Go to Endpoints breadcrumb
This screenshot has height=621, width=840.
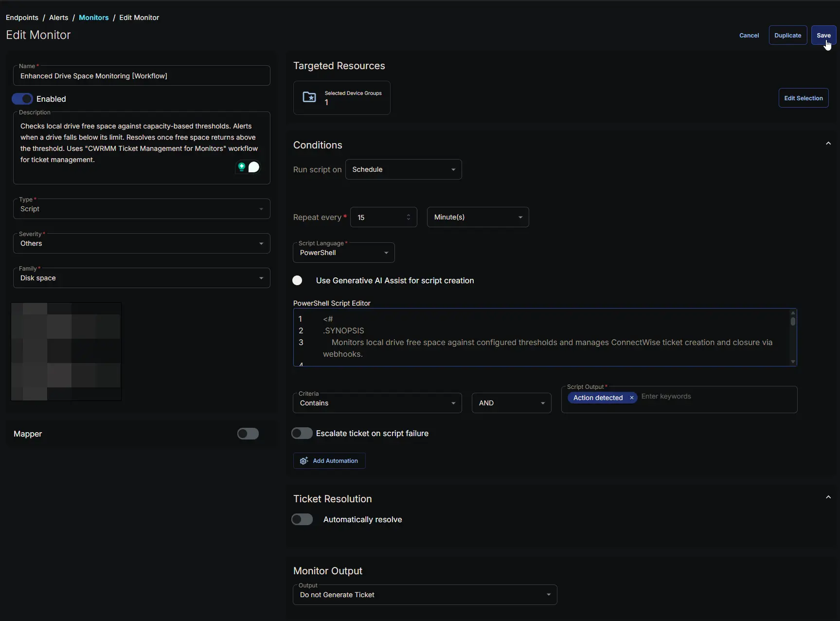pyautogui.click(x=22, y=18)
